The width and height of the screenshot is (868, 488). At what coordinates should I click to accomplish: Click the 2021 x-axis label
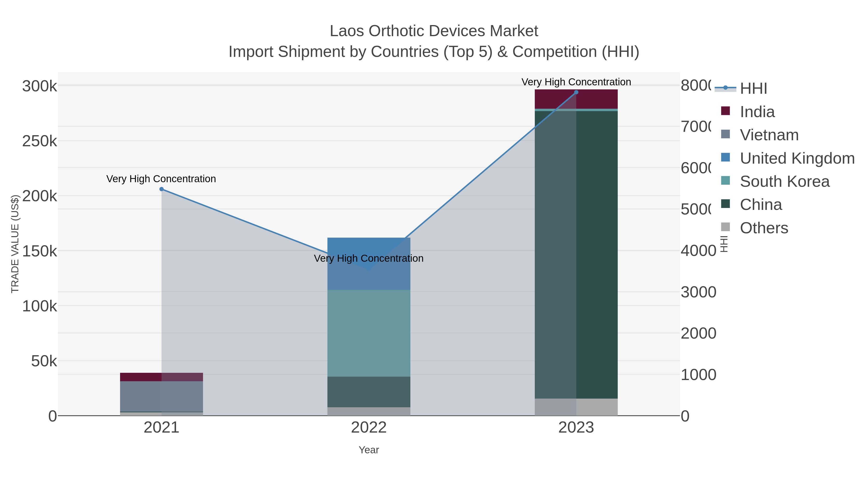tap(161, 428)
